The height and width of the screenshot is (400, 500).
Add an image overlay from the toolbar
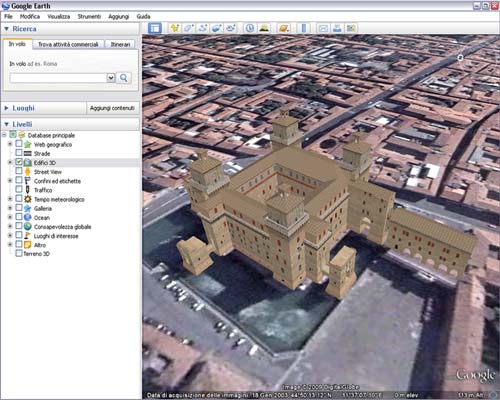[216, 28]
